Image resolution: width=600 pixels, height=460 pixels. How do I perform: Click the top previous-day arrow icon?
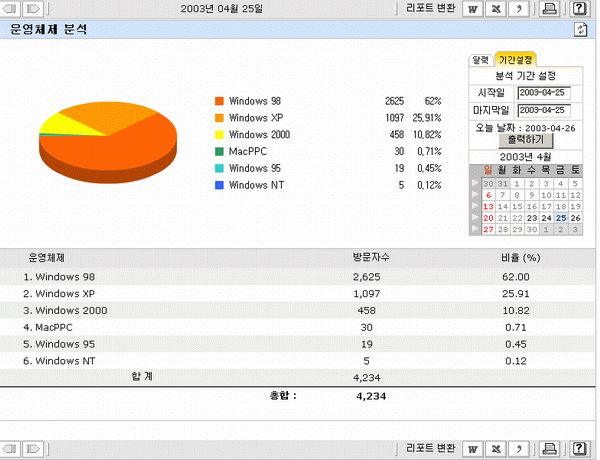[10, 8]
